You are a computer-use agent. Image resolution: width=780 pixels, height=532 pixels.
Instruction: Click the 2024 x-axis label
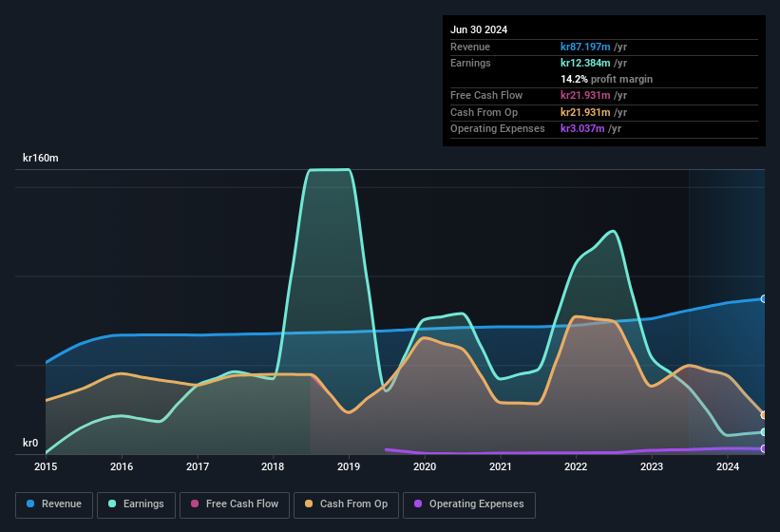[728, 466]
